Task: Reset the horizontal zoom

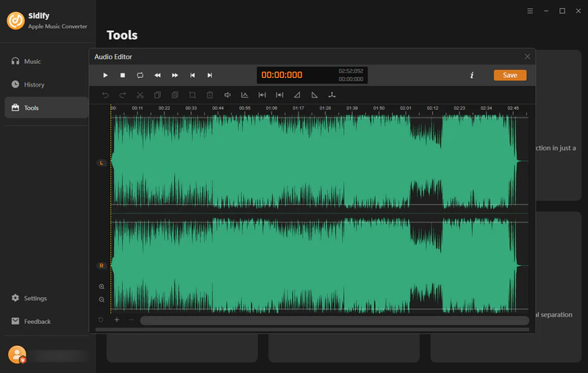Action: 101,320
